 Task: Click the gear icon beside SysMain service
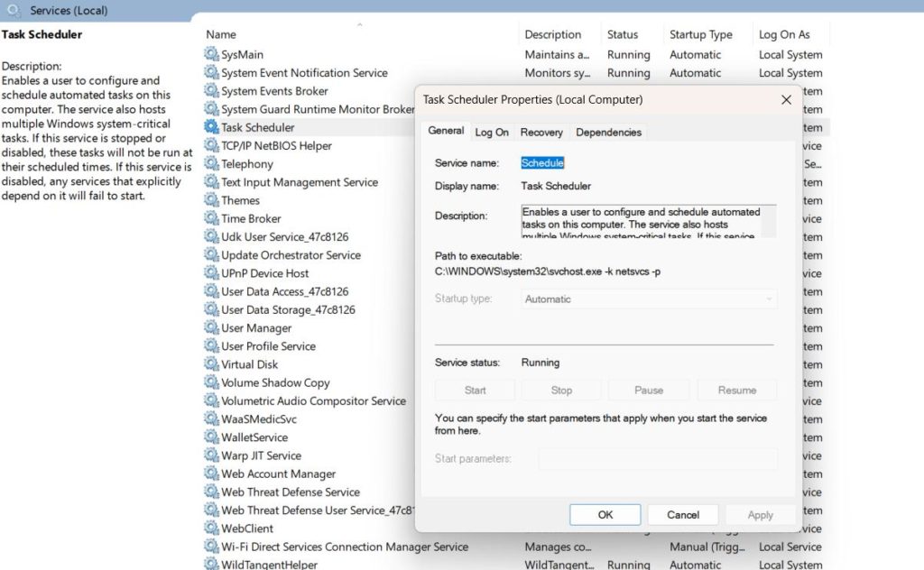211,55
